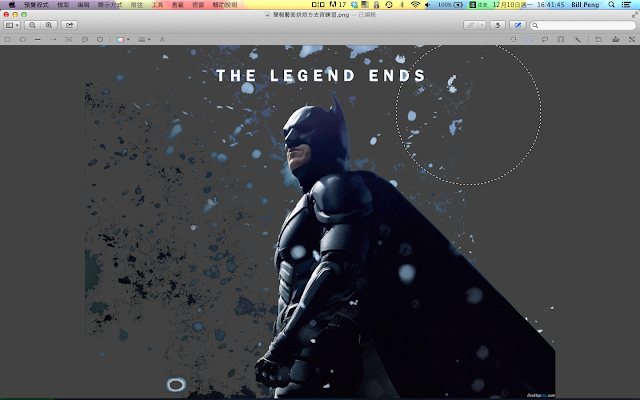Focus the toolbar search field

583,25
